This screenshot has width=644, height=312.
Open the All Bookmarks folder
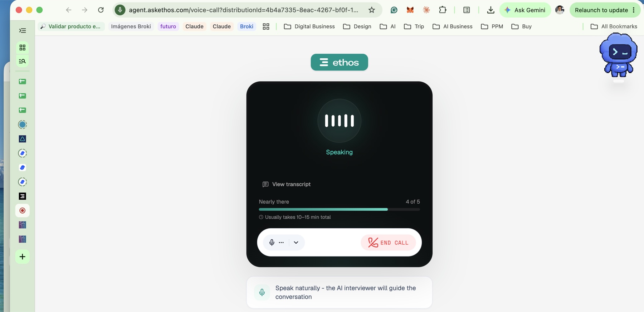pos(614,26)
